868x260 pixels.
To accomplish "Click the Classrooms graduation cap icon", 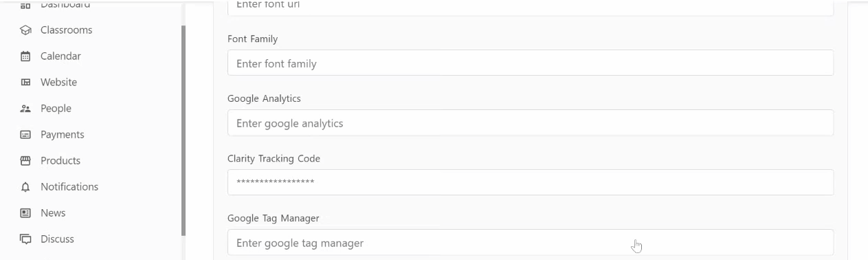I will coord(25,30).
